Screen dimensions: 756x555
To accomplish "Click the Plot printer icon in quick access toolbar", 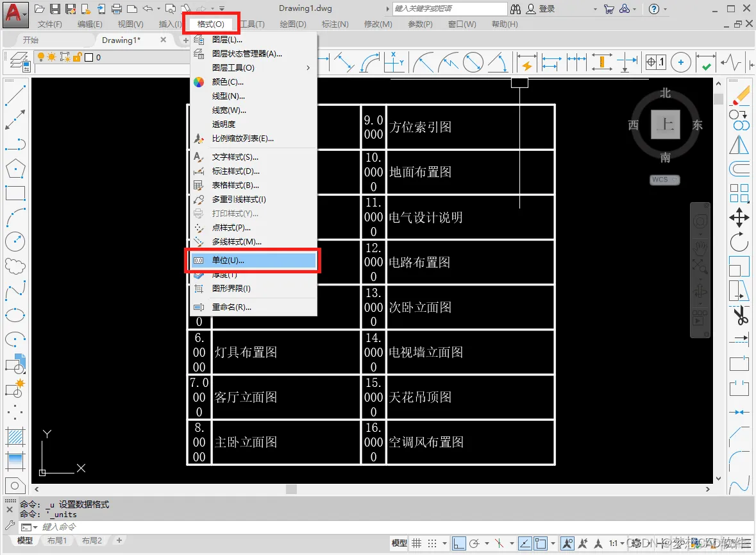I will 117,9.
